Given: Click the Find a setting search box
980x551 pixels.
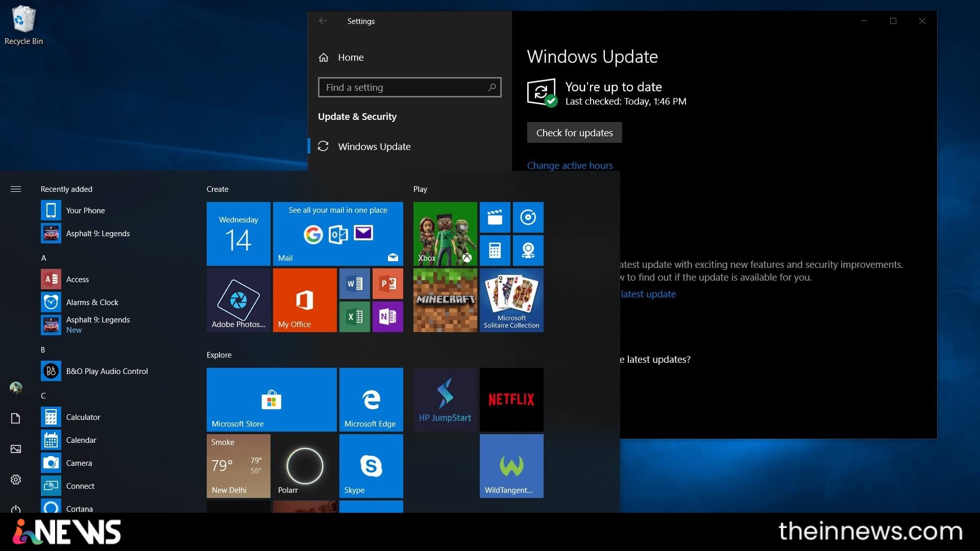Looking at the screenshot, I should pos(409,87).
